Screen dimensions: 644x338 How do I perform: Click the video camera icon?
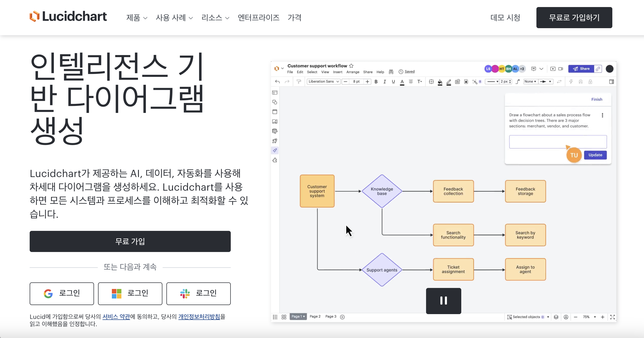[561, 69]
